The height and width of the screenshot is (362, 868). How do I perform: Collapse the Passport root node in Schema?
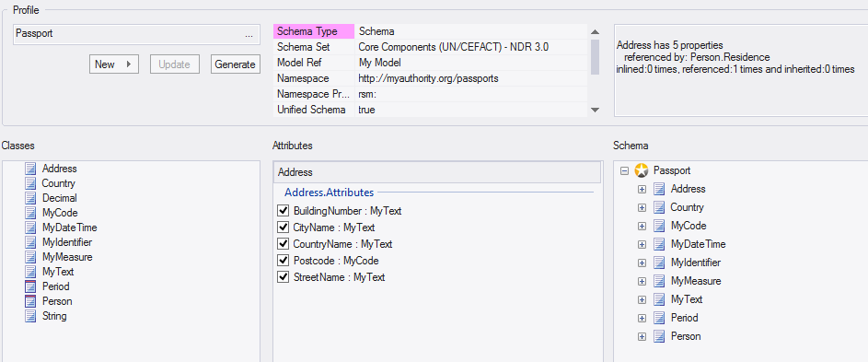624,170
